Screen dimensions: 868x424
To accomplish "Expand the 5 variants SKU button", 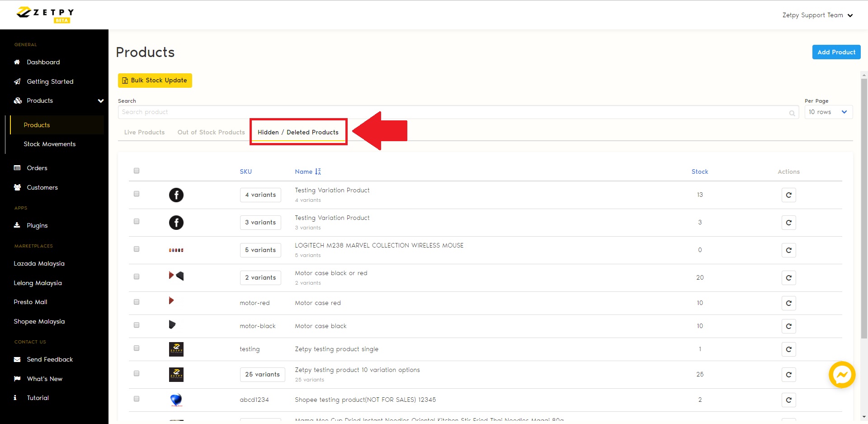I will pos(260,250).
